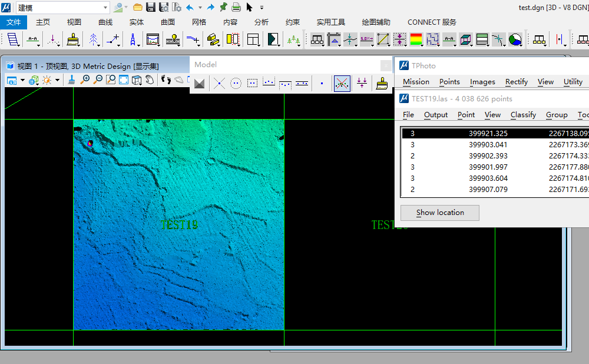The width and height of the screenshot is (589, 364).
Task: Click the 文件 file tab
Action: pos(14,22)
